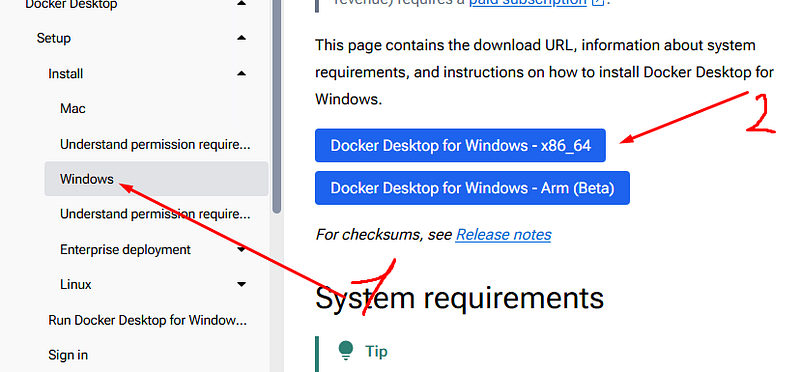
Task: Collapse the Docker Desktop sidebar section arrow
Action: click(242, 4)
